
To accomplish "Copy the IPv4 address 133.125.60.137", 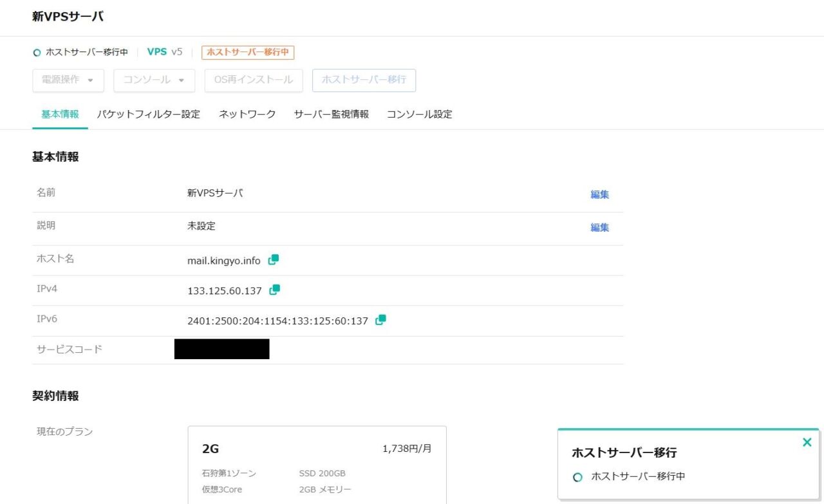I will tap(274, 290).
